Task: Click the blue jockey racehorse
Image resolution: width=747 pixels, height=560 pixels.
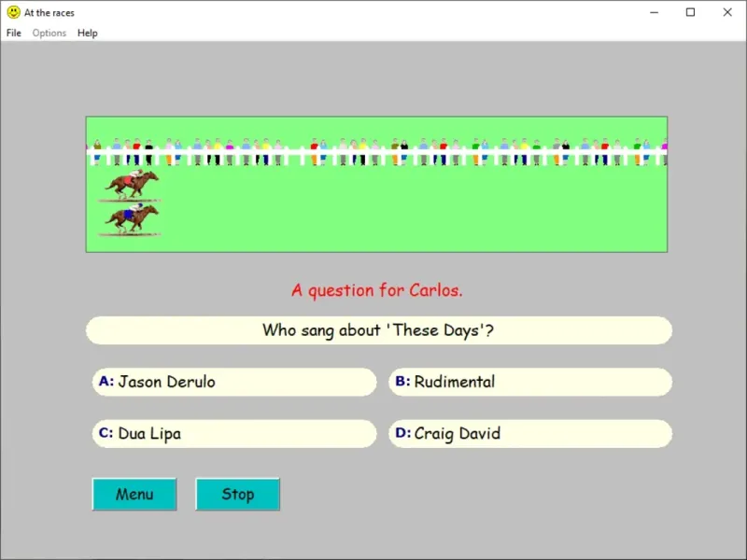Action: tap(132, 218)
